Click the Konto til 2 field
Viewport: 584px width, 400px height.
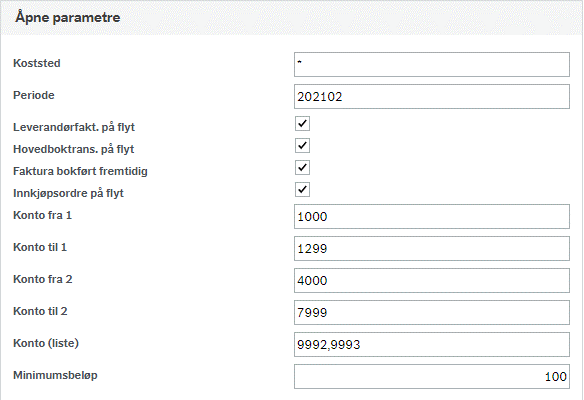(432, 312)
